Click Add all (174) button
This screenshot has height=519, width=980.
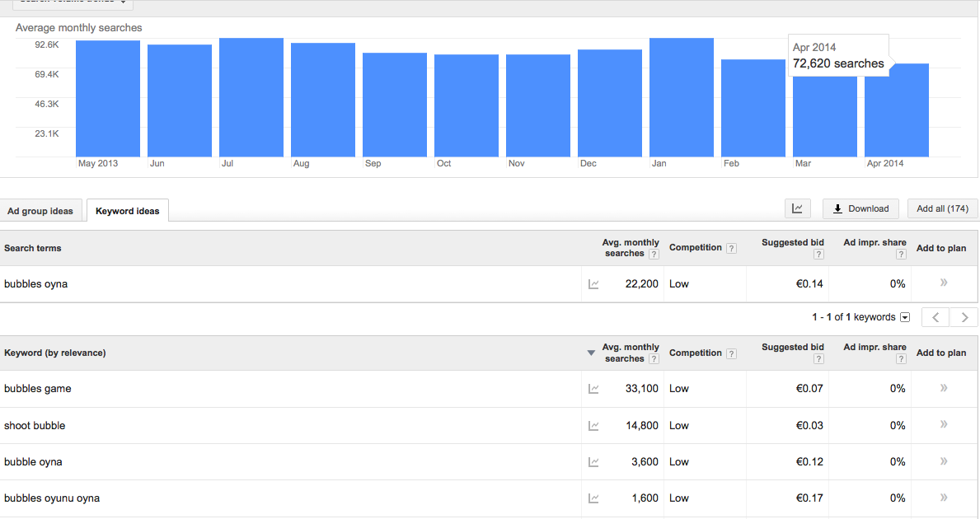942,208
